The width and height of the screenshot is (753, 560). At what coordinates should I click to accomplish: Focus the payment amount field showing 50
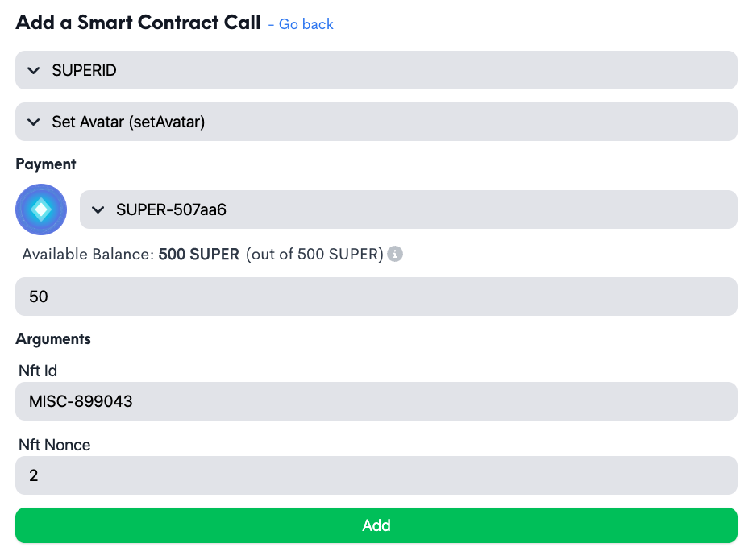376,297
